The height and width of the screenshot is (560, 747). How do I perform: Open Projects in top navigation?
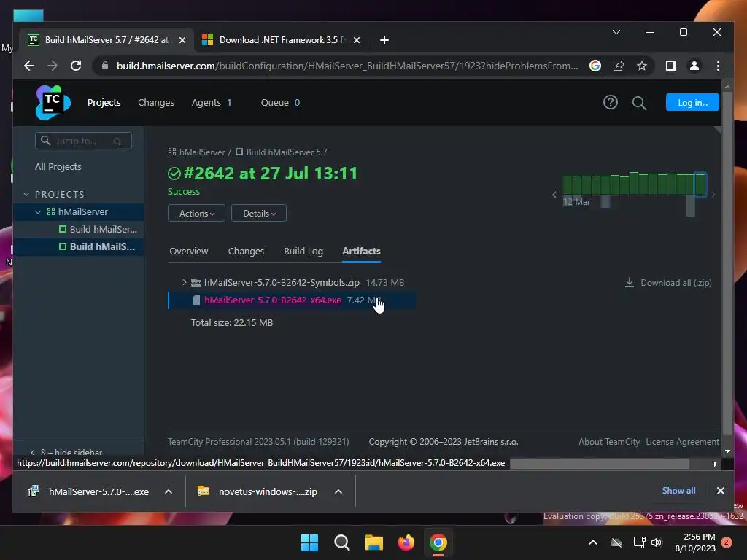pyautogui.click(x=104, y=102)
